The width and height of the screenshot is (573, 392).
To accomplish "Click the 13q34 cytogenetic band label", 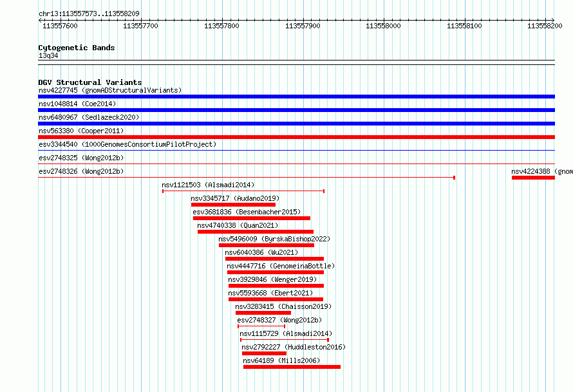I will [x=48, y=55].
